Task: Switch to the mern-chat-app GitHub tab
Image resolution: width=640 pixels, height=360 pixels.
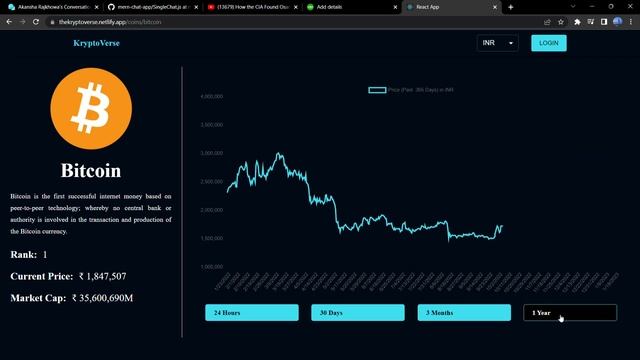Action: [153, 7]
